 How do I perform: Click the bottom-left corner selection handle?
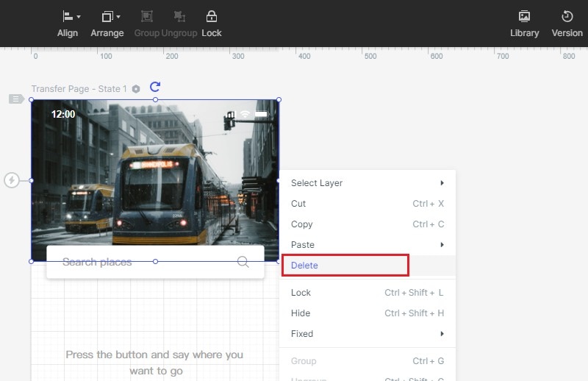32,261
